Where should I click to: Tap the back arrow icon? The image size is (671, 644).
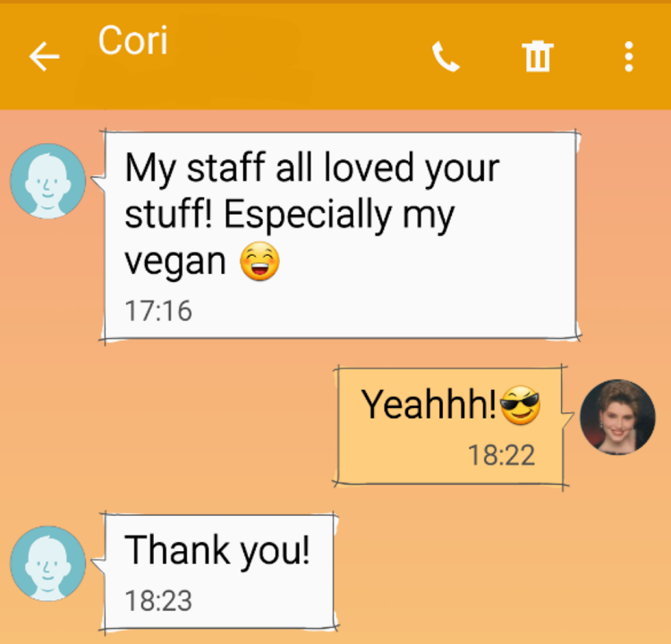pyautogui.click(x=44, y=56)
